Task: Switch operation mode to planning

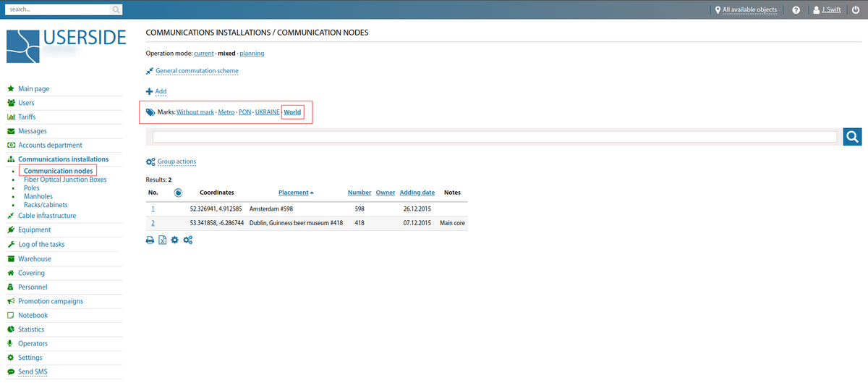Action: coord(252,54)
